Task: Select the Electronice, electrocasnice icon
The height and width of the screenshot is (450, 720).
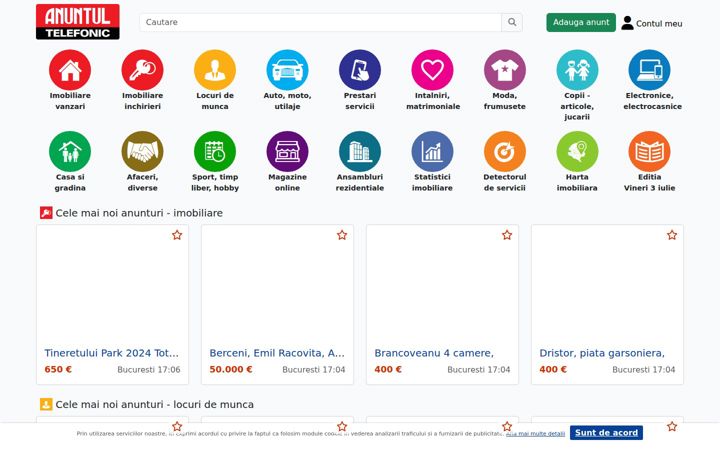Action: pyautogui.click(x=649, y=70)
